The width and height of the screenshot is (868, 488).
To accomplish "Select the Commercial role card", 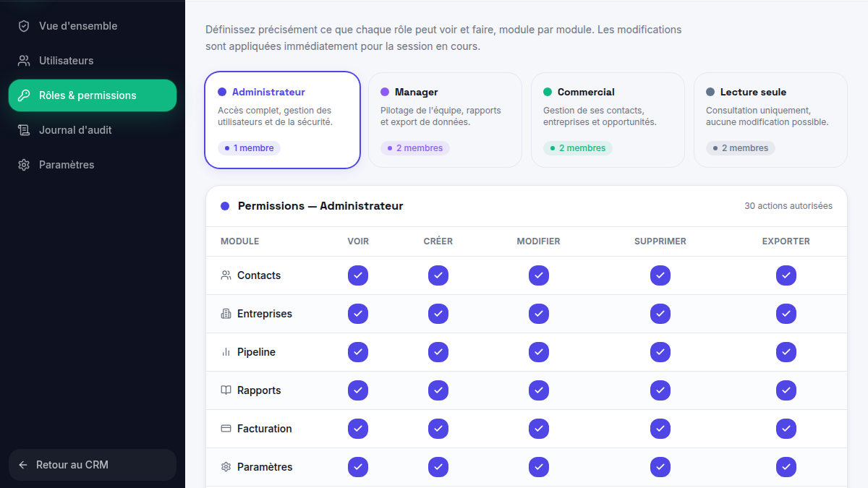I will pos(608,120).
